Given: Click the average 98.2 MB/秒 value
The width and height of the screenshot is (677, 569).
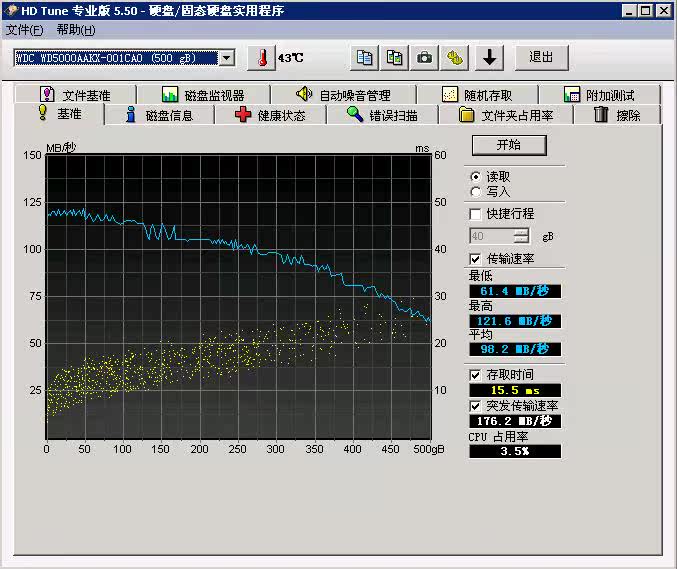Looking at the screenshot, I should point(515,349).
